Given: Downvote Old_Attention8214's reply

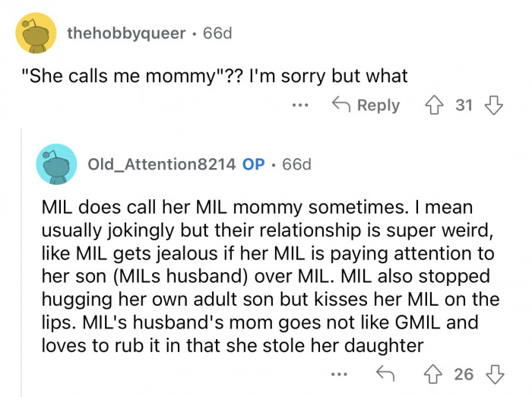Looking at the screenshot, I should [493, 373].
